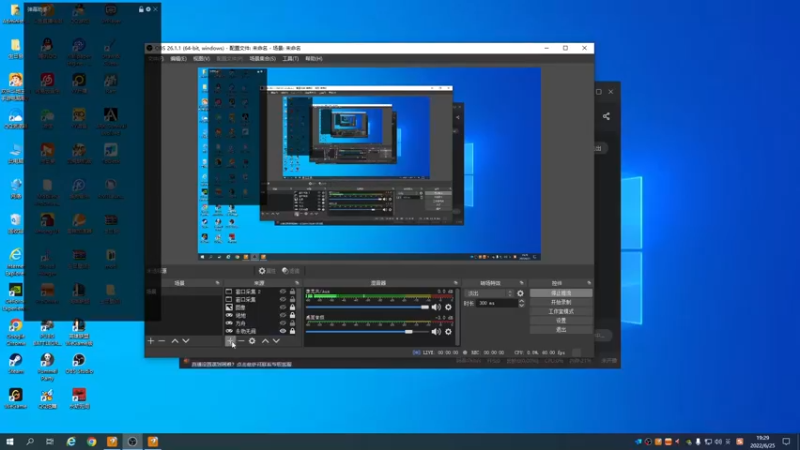Viewport: 800px width, 450px height.
Task: Open the 帮助(H) menu
Action: [313, 59]
